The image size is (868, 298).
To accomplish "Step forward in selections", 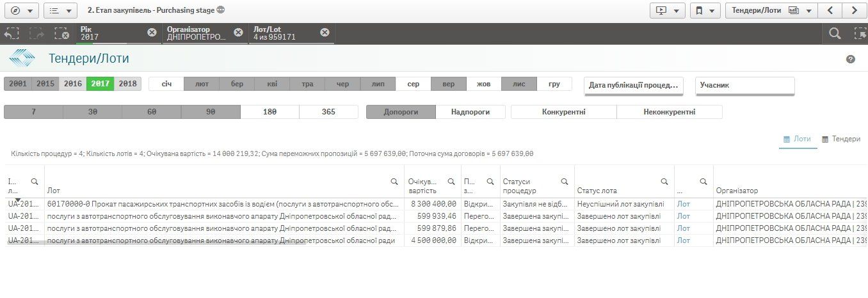I will point(36,34).
